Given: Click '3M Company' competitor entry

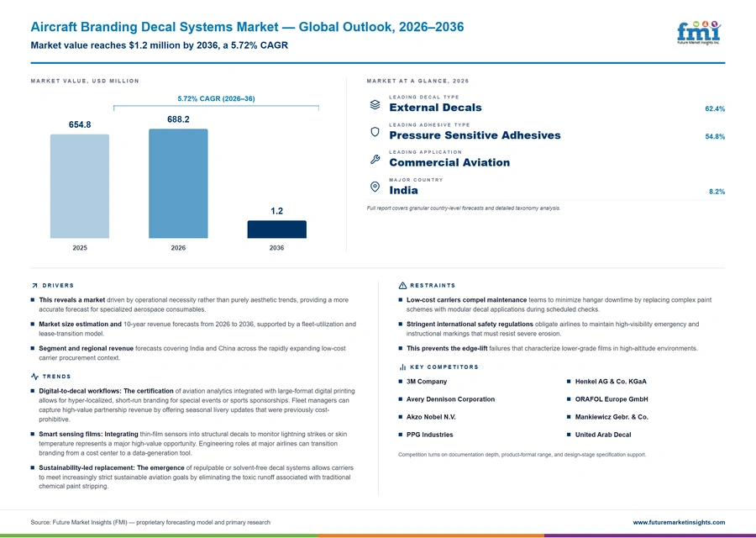Looking at the screenshot, I should [427, 381].
